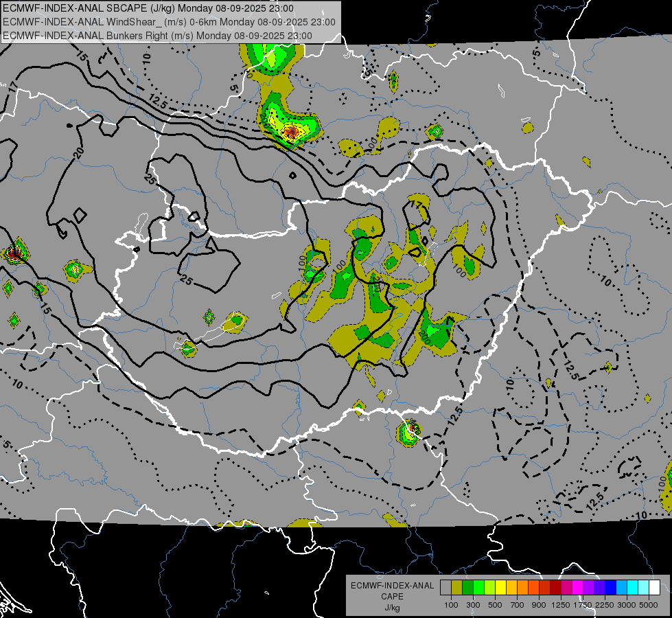Click the 900 tick label in the legend
Image resolution: width=672 pixels, height=618 pixels.
click(539, 605)
